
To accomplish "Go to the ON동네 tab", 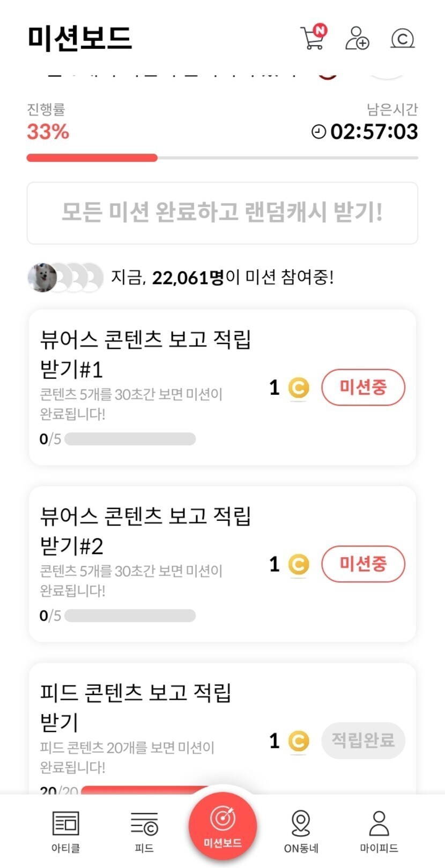I will coord(301,831).
